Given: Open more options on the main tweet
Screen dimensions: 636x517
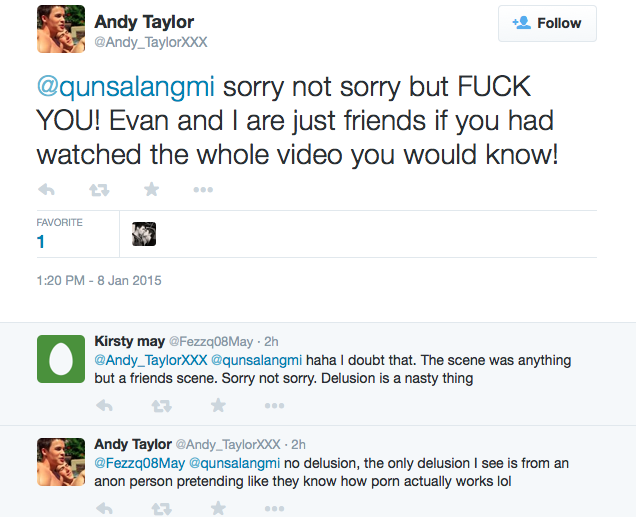Looking at the screenshot, I should (203, 189).
